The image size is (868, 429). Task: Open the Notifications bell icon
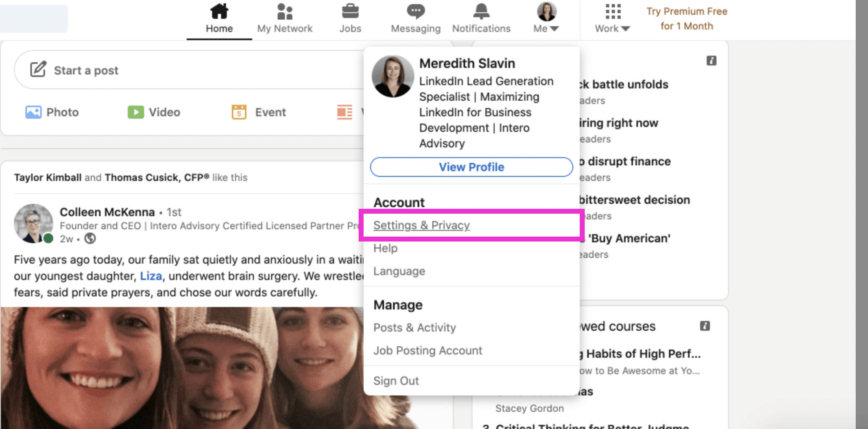[481, 11]
